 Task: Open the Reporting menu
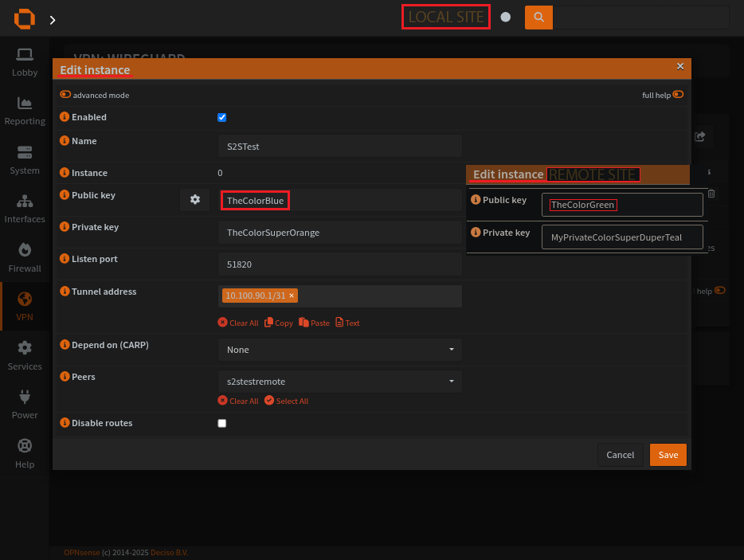(25, 111)
